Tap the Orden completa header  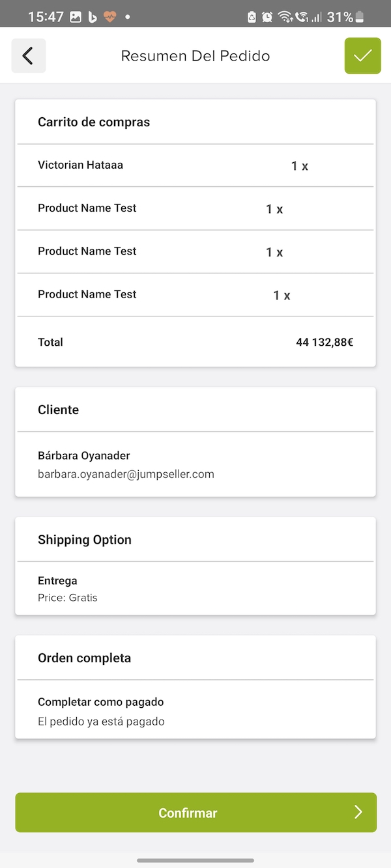click(x=85, y=658)
